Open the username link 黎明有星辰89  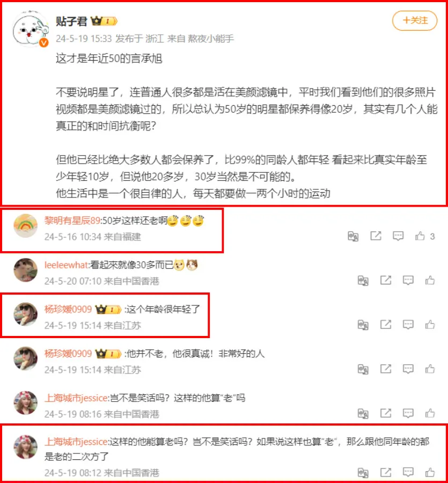coord(72,221)
